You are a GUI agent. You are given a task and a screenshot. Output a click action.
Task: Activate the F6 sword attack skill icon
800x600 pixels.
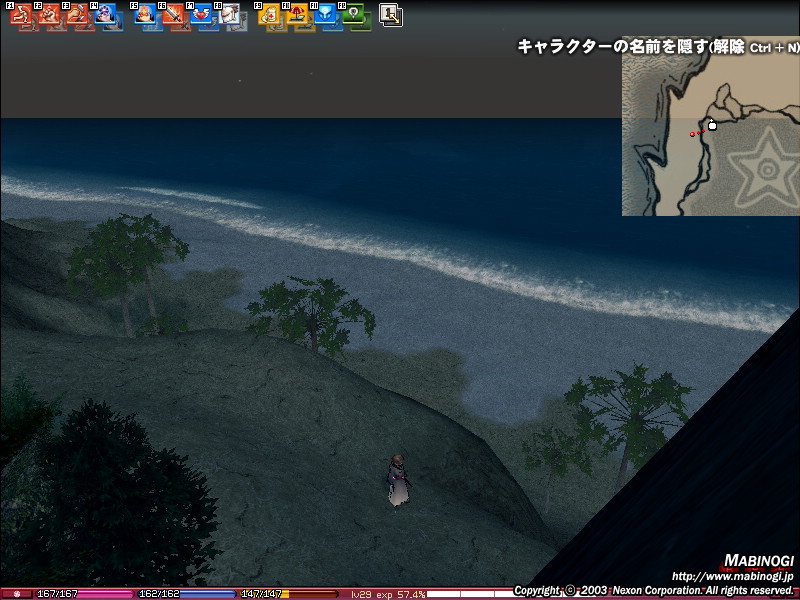(173, 14)
